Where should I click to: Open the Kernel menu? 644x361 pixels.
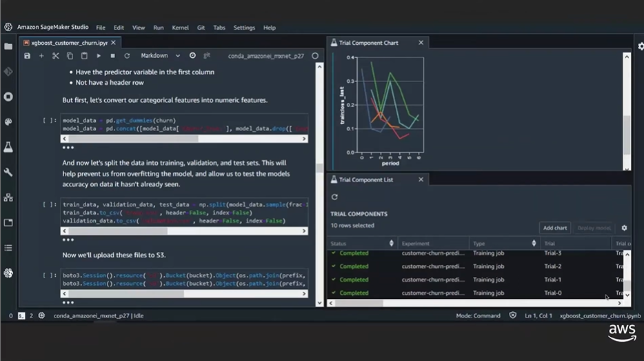180,28
